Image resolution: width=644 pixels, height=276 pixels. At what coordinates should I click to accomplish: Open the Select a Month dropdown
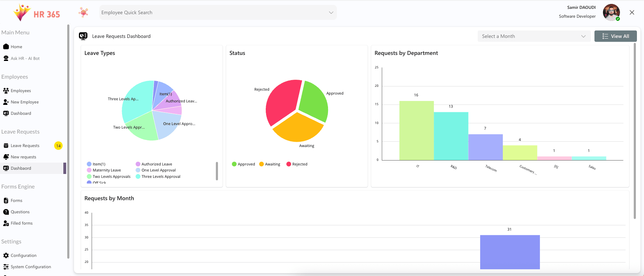(534, 36)
